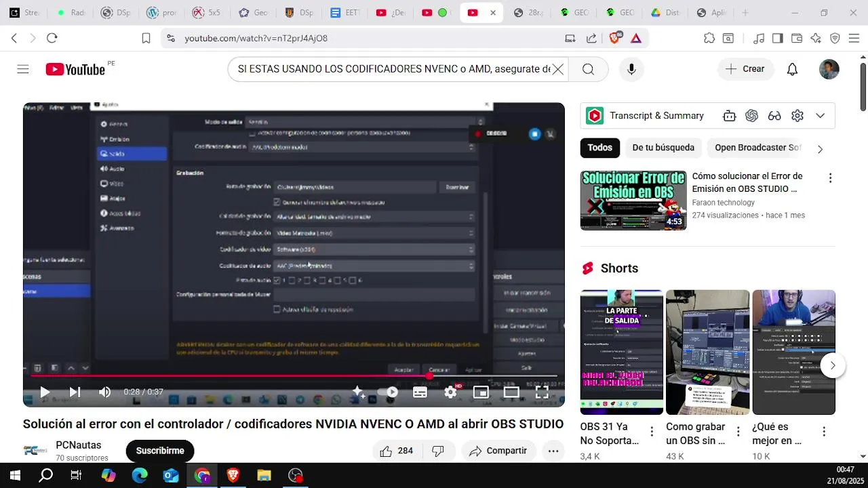Mute the video volume
868x488 pixels.
click(x=104, y=392)
